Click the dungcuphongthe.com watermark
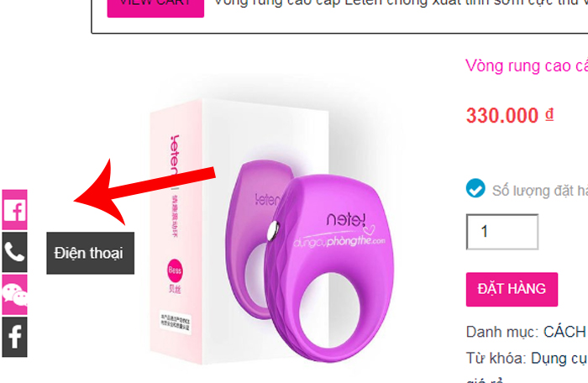 [x=339, y=242]
